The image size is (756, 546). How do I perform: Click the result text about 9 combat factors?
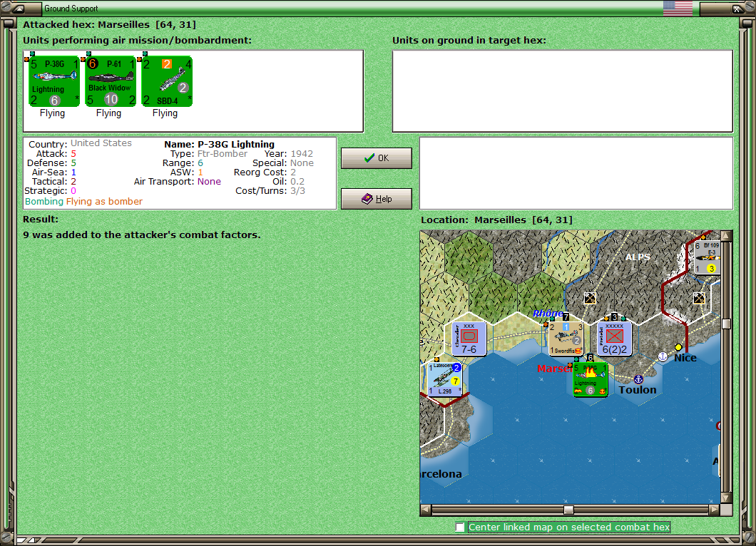click(x=142, y=235)
